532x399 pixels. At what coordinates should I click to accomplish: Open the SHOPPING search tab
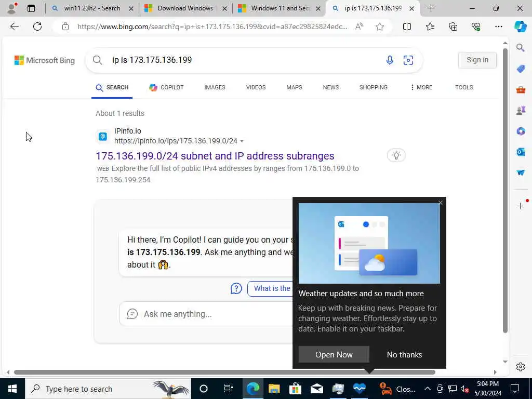373,87
